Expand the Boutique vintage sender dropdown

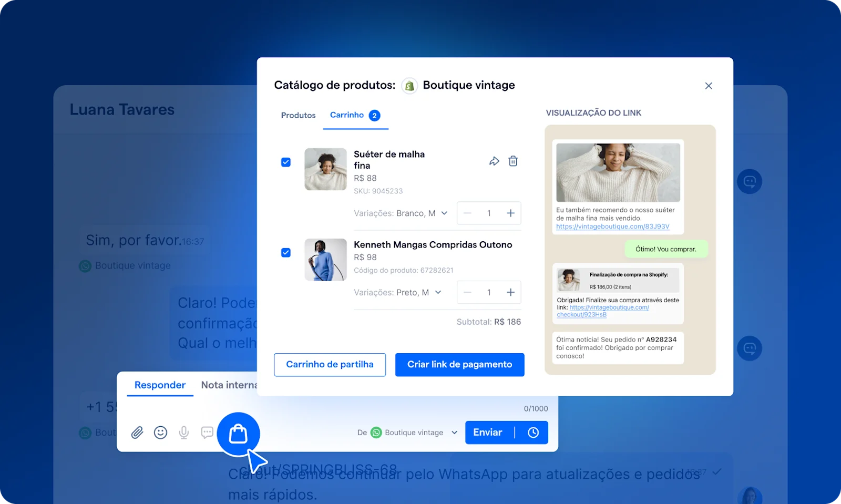coord(454,432)
